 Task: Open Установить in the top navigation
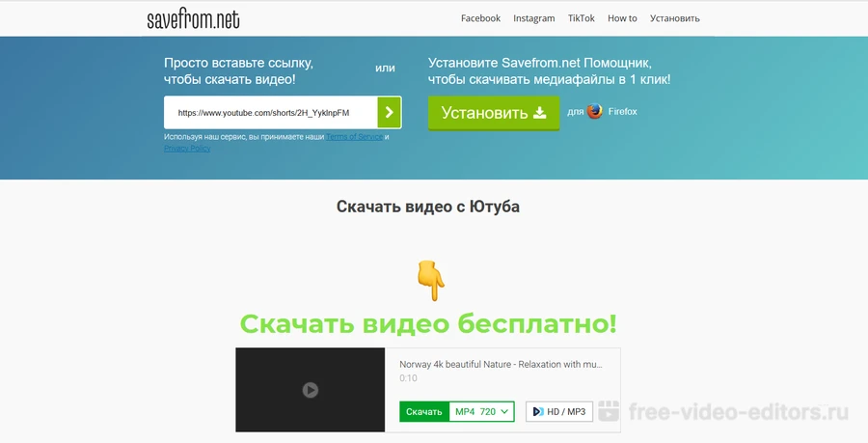pos(675,18)
